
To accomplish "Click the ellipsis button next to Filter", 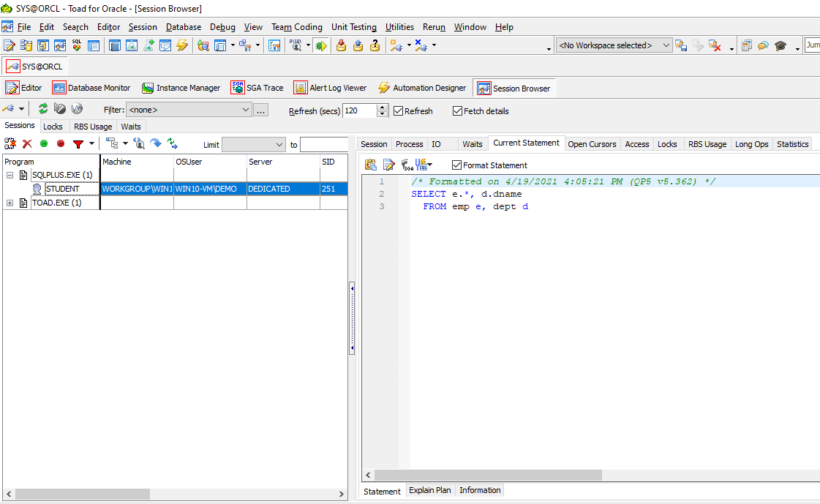I will [x=261, y=110].
